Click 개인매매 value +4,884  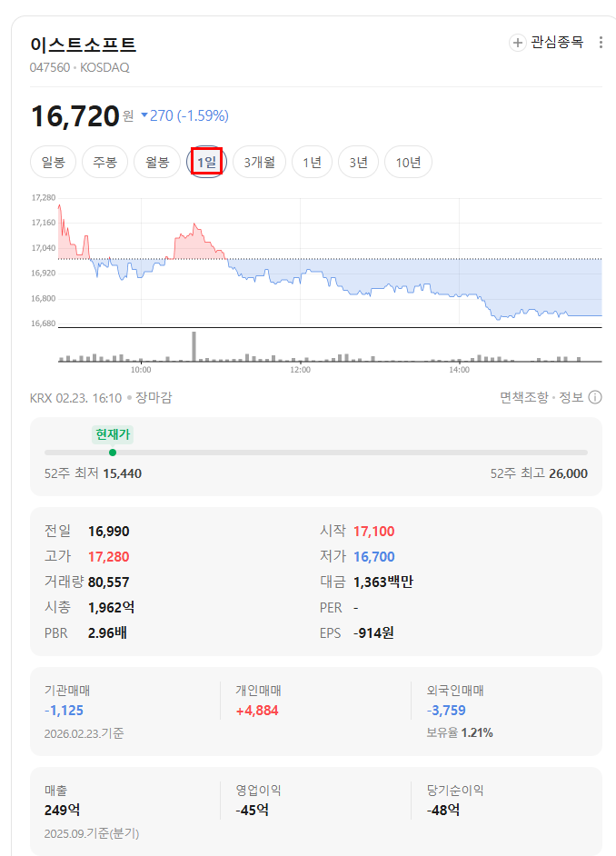click(x=257, y=711)
